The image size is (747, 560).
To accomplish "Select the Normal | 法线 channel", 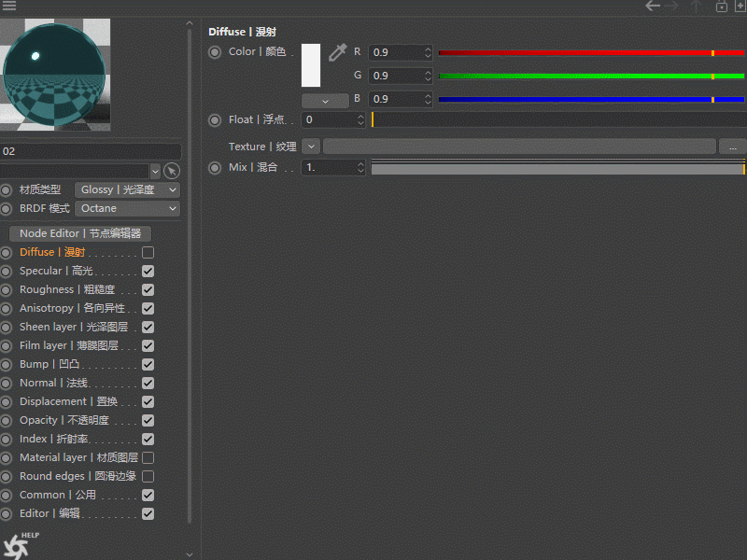I will pyautogui.click(x=53, y=383).
